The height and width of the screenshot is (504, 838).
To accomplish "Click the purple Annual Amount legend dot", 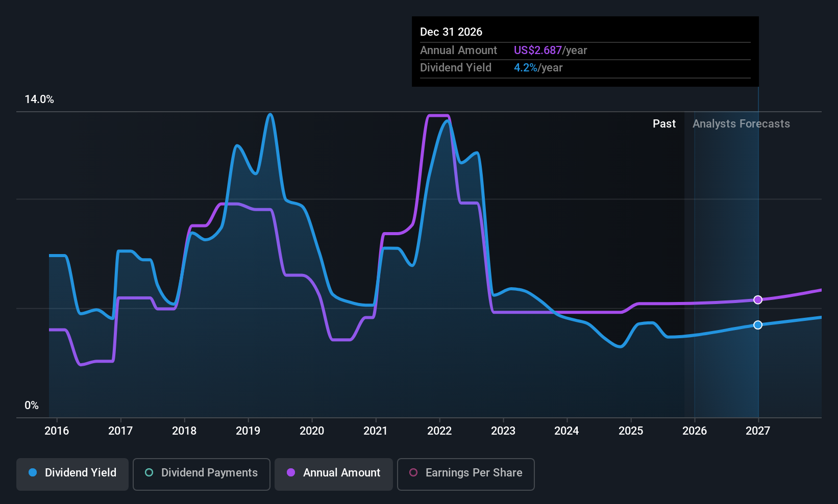I will (x=291, y=473).
